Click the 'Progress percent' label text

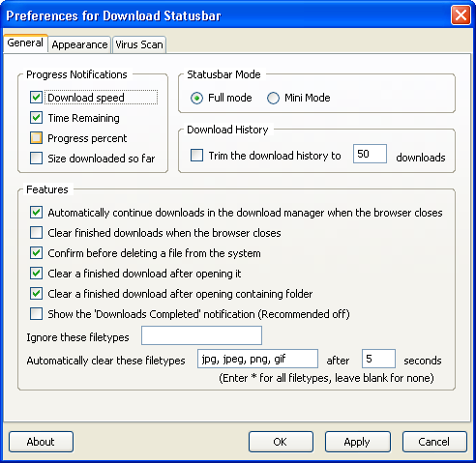(x=87, y=138)
